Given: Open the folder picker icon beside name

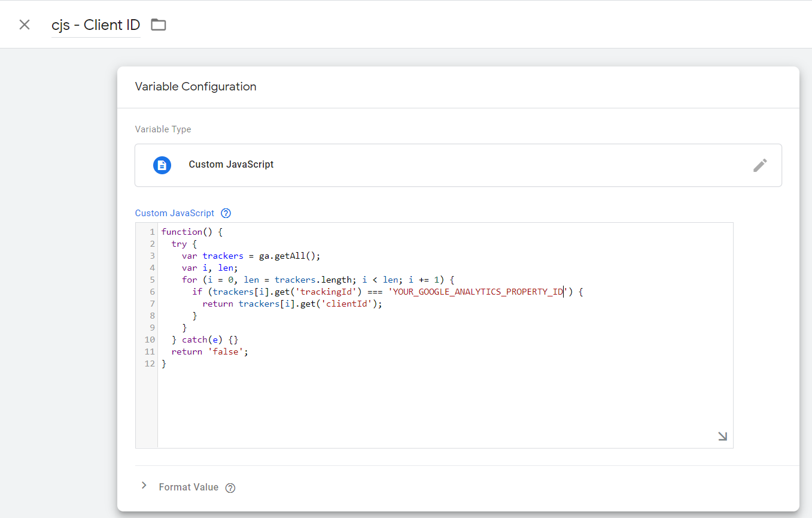Looking at the screenshot, I should pyautogui.click(x=159, y=25).
